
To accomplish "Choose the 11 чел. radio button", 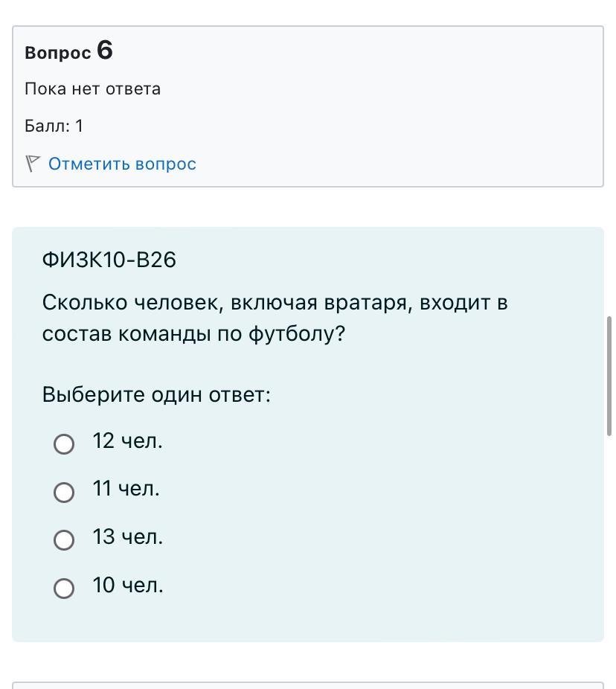I will point(64,492).
